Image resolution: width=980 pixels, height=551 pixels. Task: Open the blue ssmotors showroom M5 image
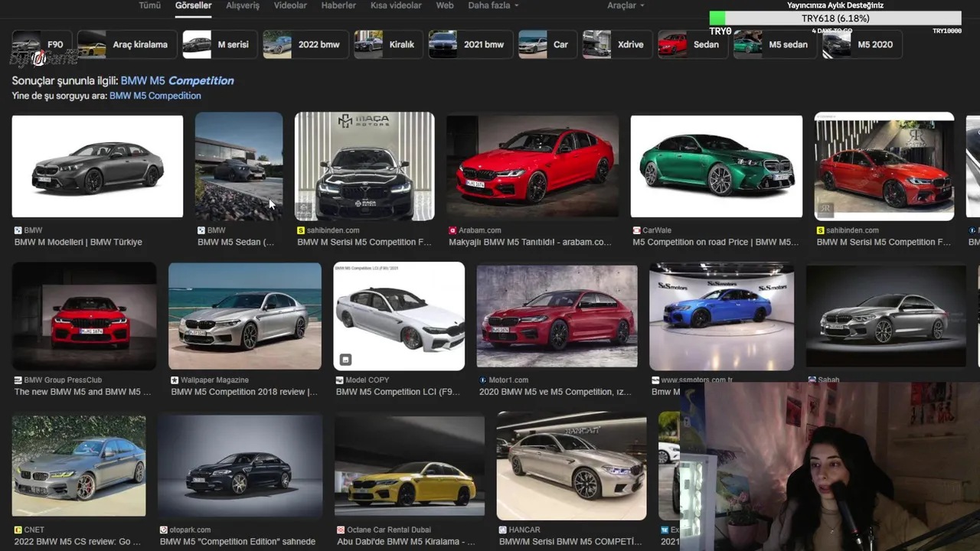click(721, 316)
